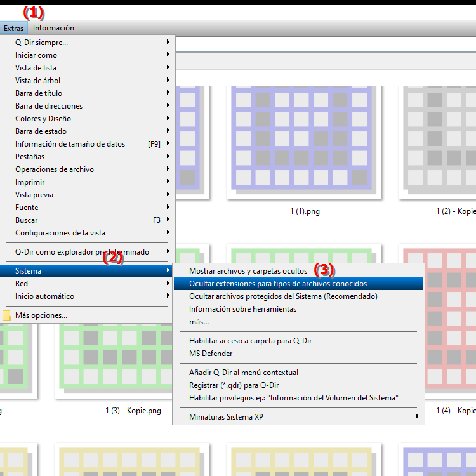
Task: Open Barra de direcciones submenu
Action: pyautogui.click(x=88, y=106)
